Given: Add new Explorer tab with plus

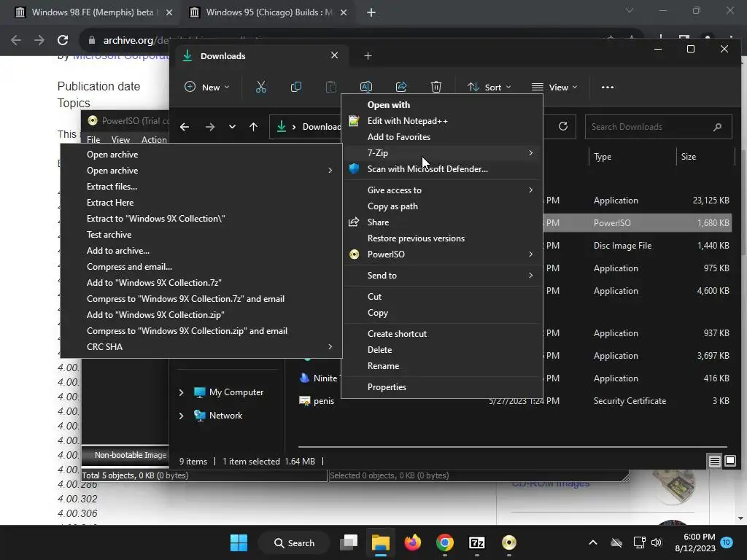Looking at the screenshot, I should point(368,55).
